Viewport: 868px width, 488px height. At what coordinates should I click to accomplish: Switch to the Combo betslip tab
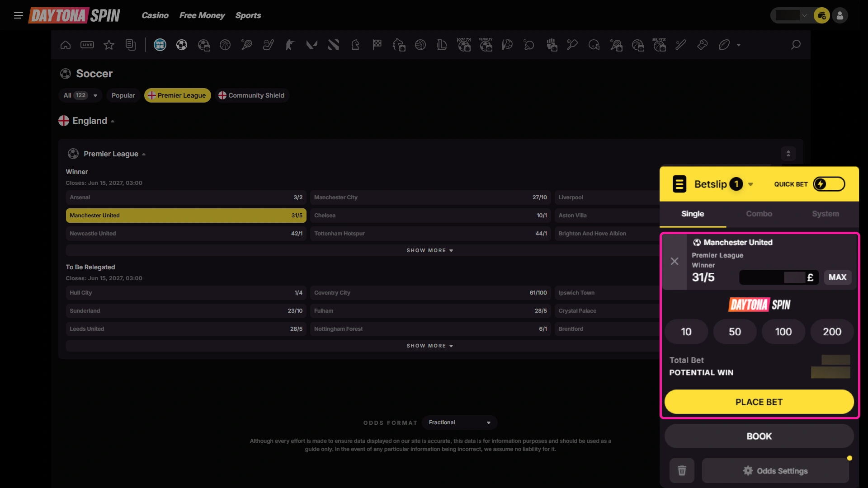pyautogui.click(x=759, y=214)
